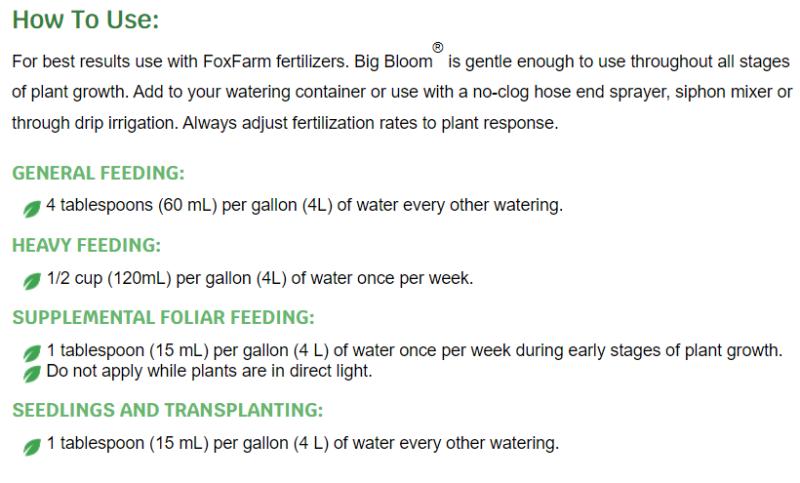Click the "Always adjust fertilization rates" sentence

click(372, 123)
